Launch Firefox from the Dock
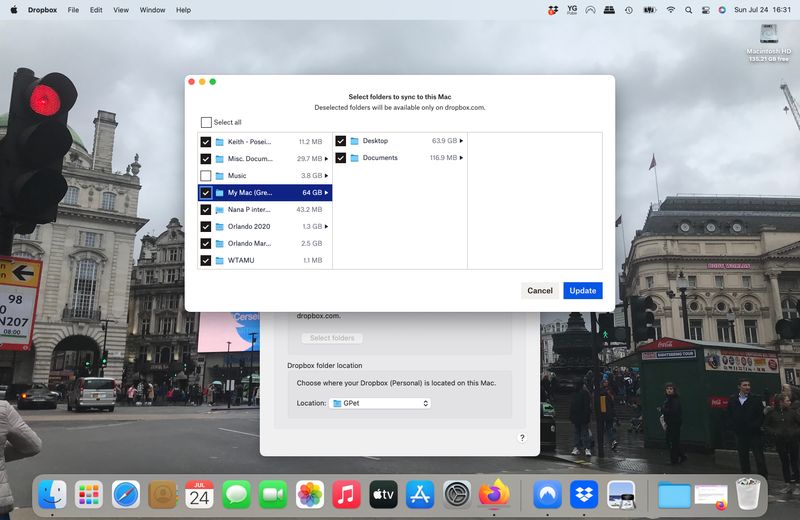This screenshot has width=800, height=520. [494, 494]
